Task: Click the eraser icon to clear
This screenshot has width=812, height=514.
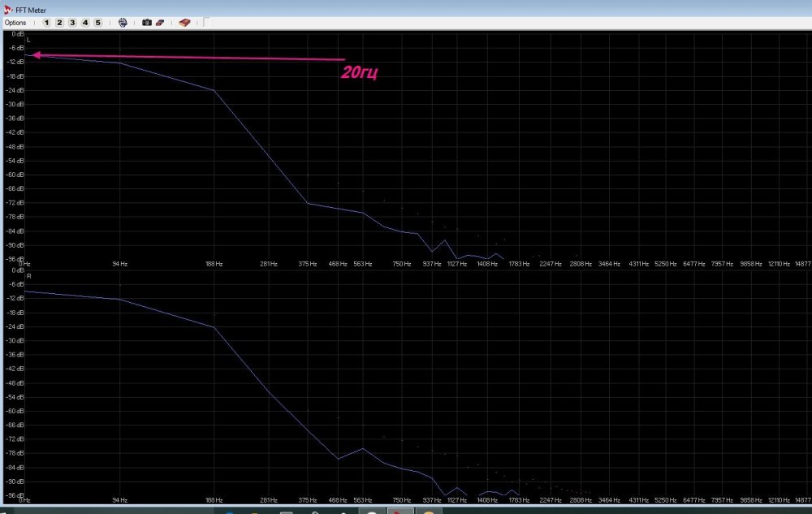Action: pyautogui.click(x=160, y=23)
